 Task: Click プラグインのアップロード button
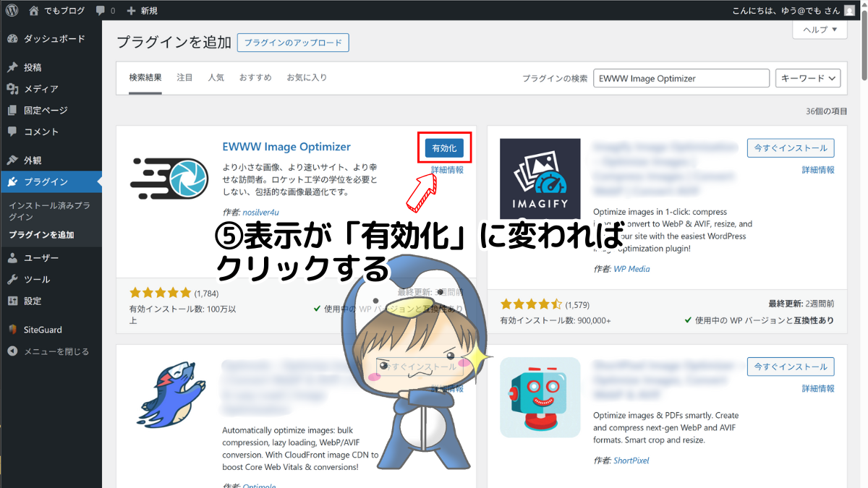pyautogui.click(x=293, y=43)
